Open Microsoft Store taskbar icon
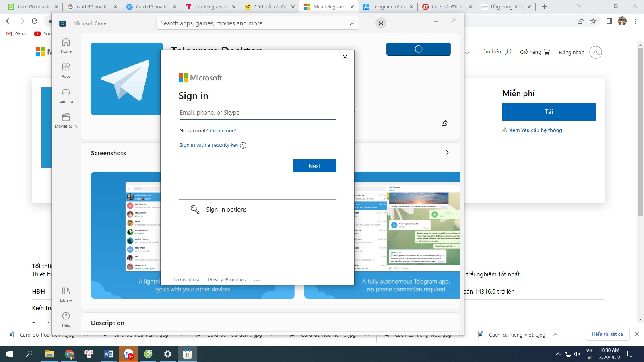Image resolution: width=644 pixels, height=362 pixels. (188, 354)
